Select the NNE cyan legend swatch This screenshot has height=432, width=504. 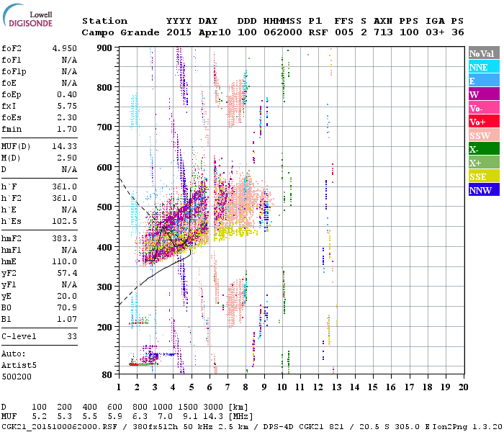(x=484, y=67)
